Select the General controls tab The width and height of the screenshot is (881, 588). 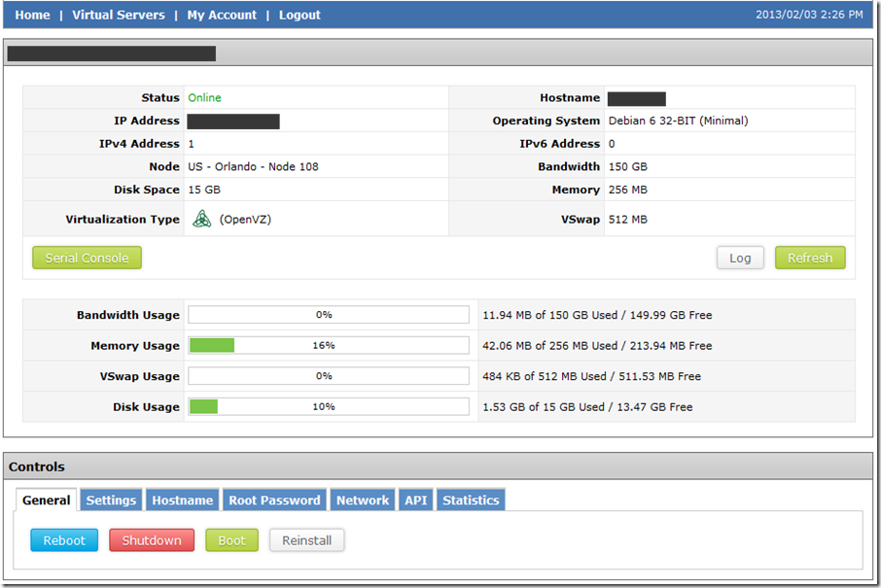[46, 500]
